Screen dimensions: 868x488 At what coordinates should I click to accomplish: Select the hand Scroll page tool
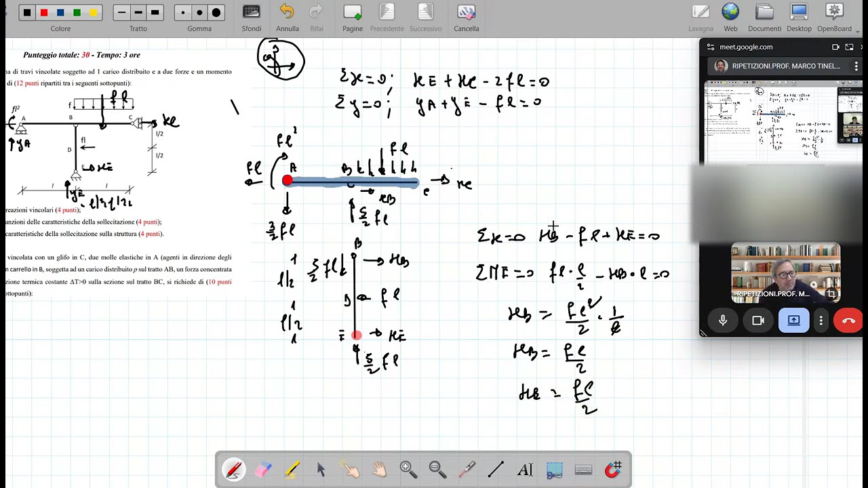(x=379, y=469)
